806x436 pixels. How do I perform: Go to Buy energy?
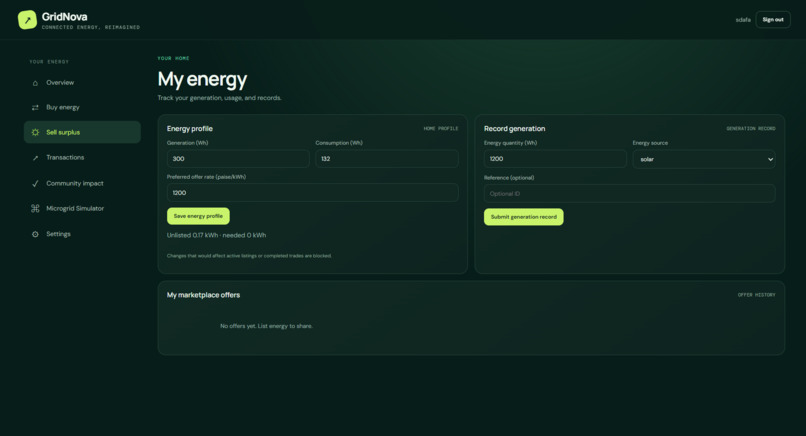(82, 107)
